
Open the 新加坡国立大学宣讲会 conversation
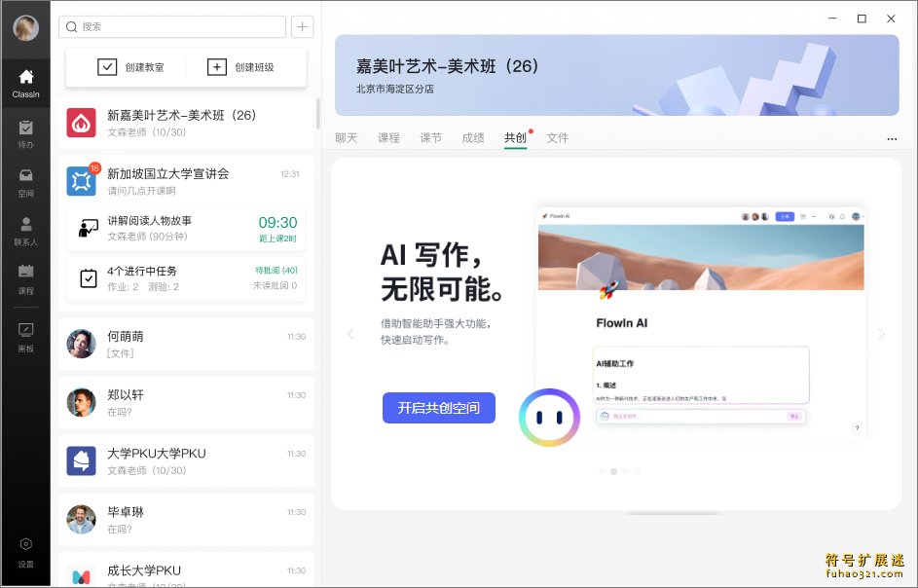(186, 181)
